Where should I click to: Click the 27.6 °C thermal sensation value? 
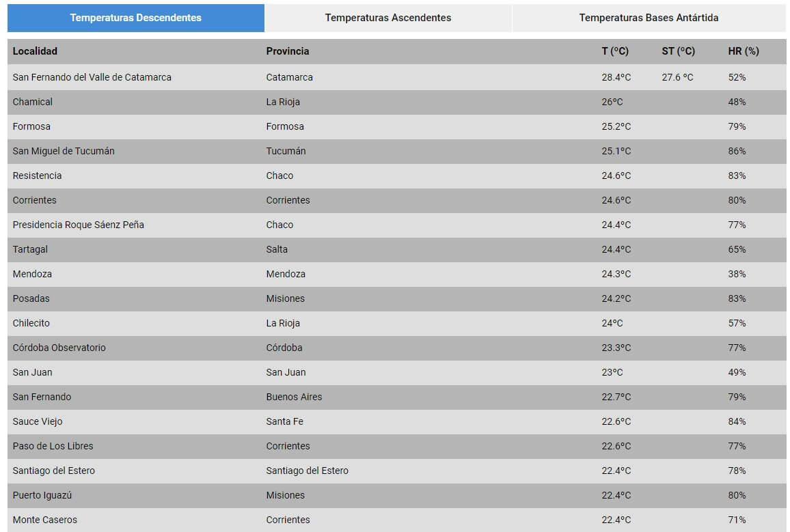[x=677, y=77]
